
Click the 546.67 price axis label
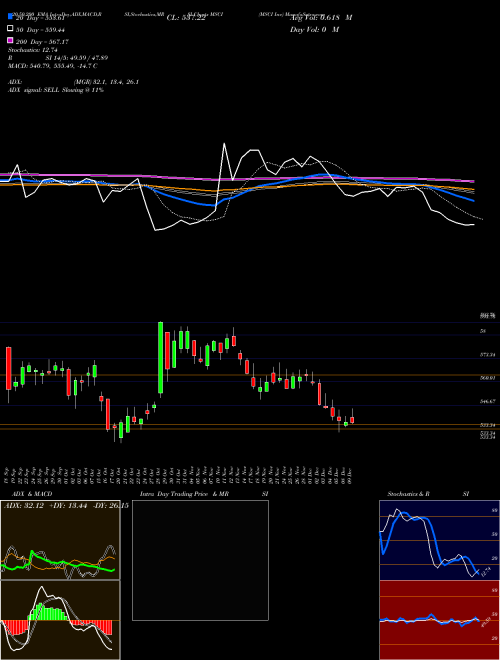[488, 402]
